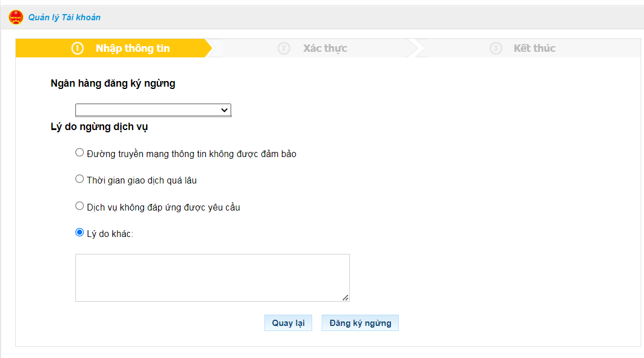Click the 'Ngân hàng đăng ký ngừng' heading

(113, 84)
